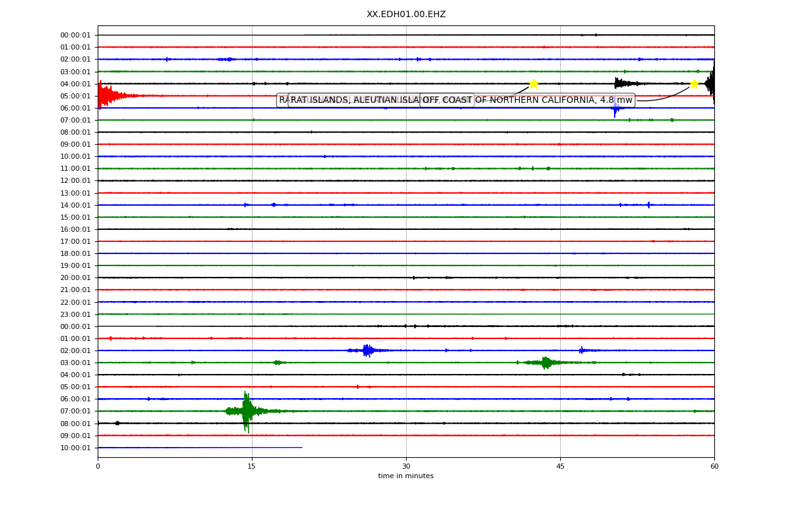The image size is (812, 508).
Task: Select the OFF COAST OF NORTHERN CALIFORNIA annotation
Action: click(x=527, y=100)
